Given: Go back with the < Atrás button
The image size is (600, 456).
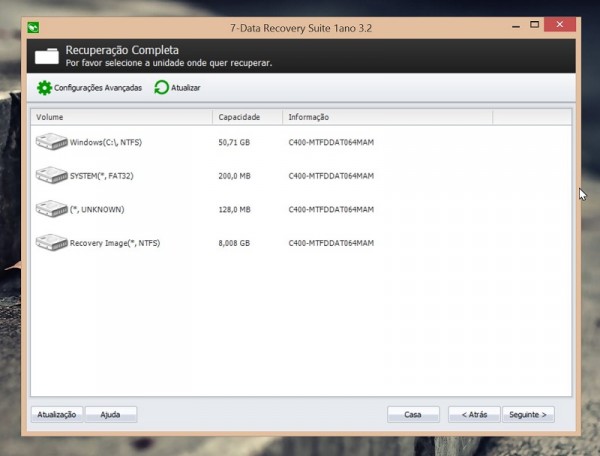Looking at the screenshot, I should (474, 414).
